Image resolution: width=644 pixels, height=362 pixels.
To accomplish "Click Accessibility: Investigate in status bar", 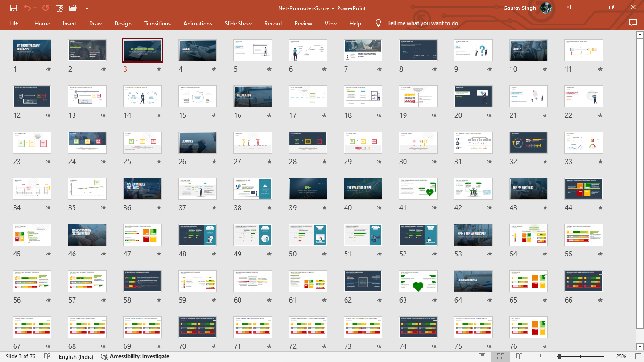I will [135, 356].
